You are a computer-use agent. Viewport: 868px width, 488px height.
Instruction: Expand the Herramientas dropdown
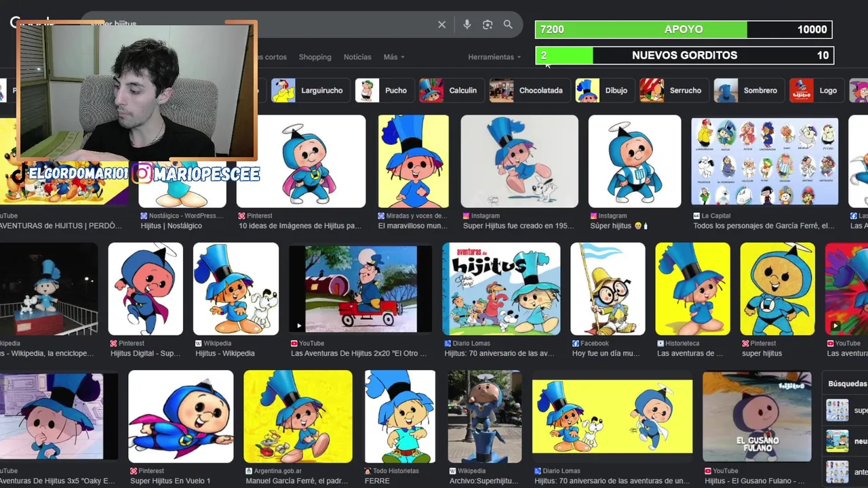point(494,57)
